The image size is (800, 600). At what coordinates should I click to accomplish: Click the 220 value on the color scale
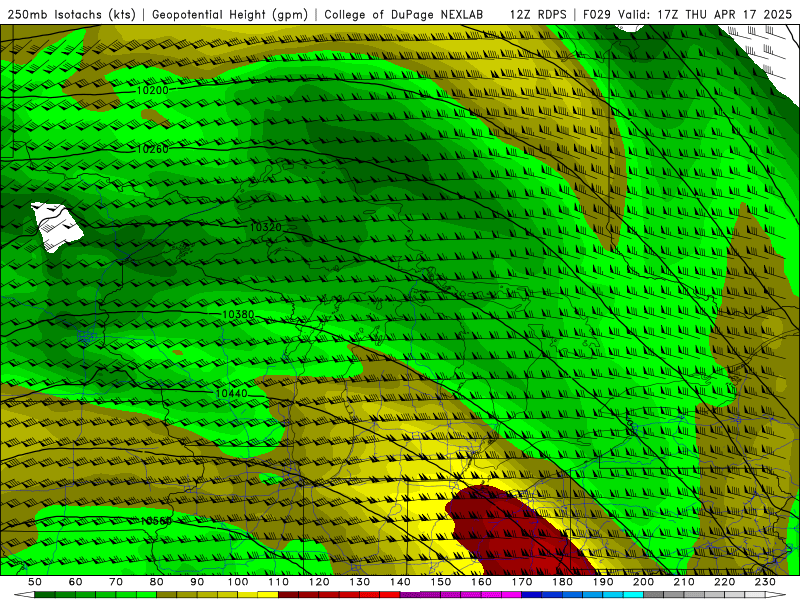(x=724, y=582)
